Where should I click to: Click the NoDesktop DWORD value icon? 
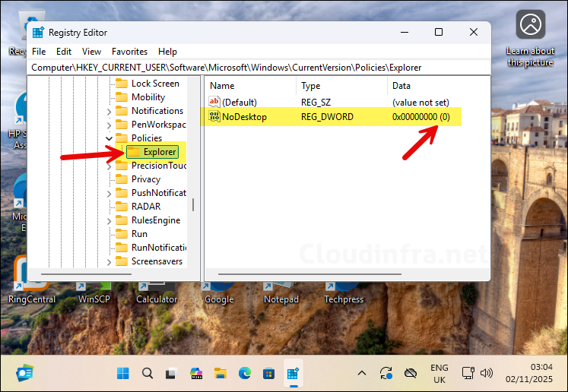click(x=214, y=116)
